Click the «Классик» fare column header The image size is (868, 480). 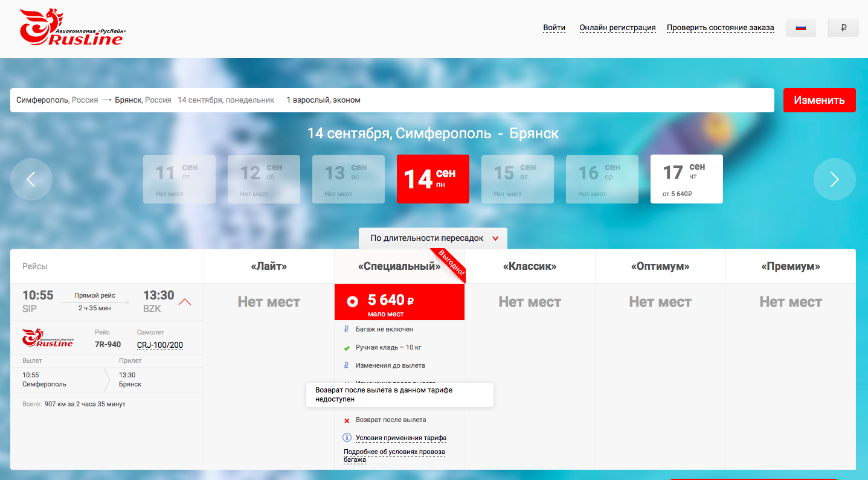pos(530,266)
